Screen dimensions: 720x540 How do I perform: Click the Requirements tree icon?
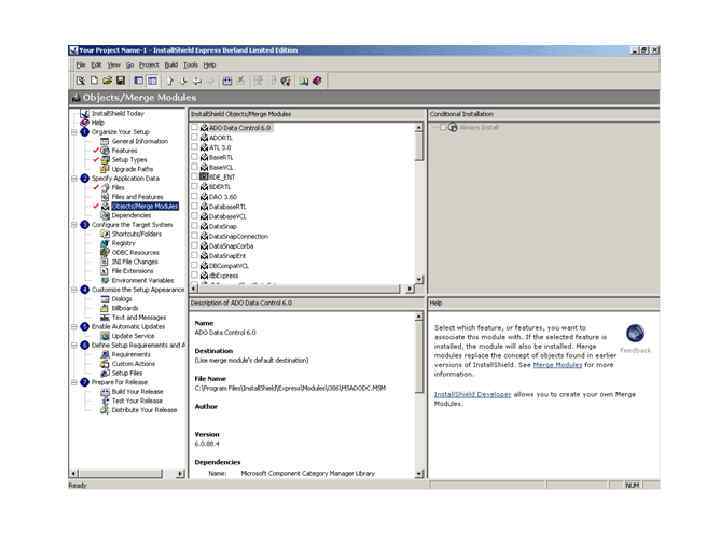(x=105, y=354)
